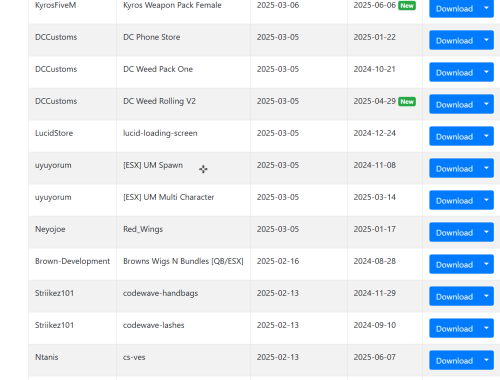Click date 2025-06-07 in cs-ves row

click(x=375, y=357)
